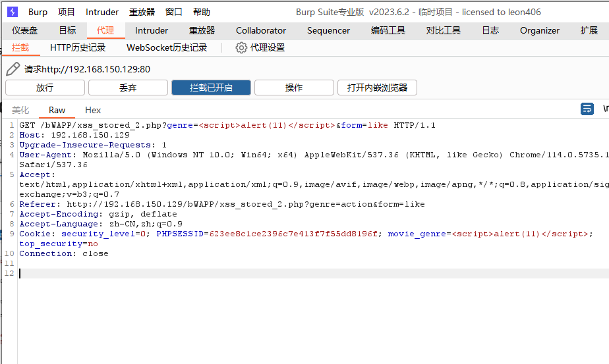Viewport: 609px width, 364px height.
Task: Open the Burp menu
Action: [38, 12]
